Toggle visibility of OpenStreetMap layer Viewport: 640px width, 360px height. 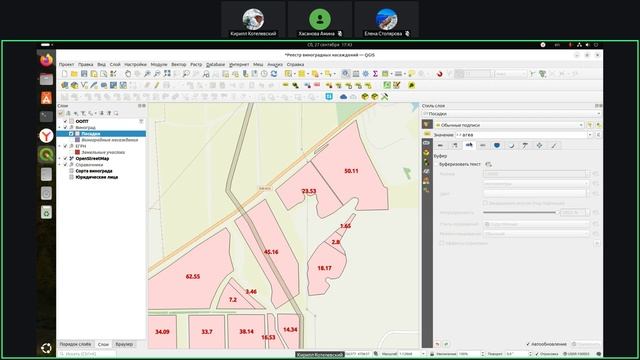click(65, 158)
